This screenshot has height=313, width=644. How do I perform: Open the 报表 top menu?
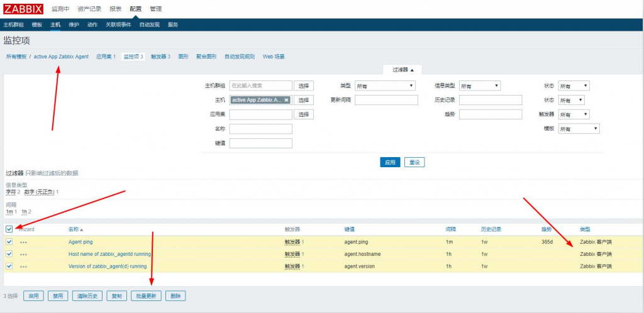[x=116, y=9]
